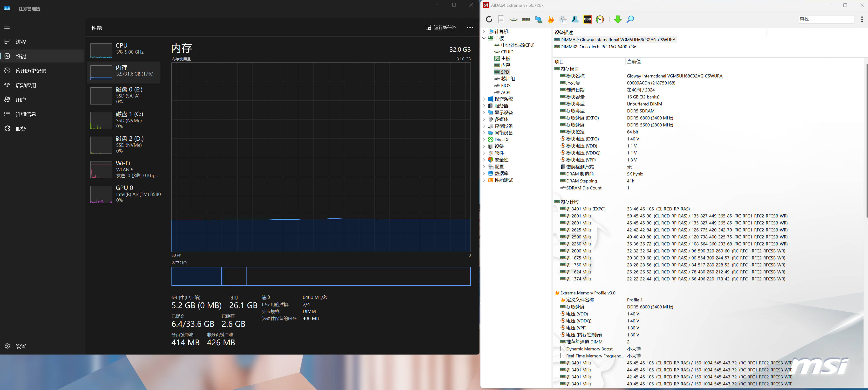
Task: Click the green download arrow icon
Action: [x=618, y=19]
